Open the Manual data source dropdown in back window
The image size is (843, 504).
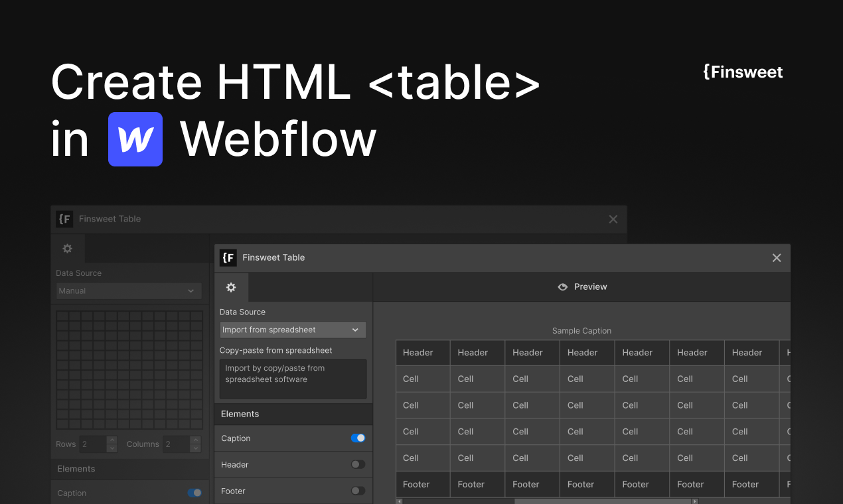pyautogui.click(x=129, y=290)
